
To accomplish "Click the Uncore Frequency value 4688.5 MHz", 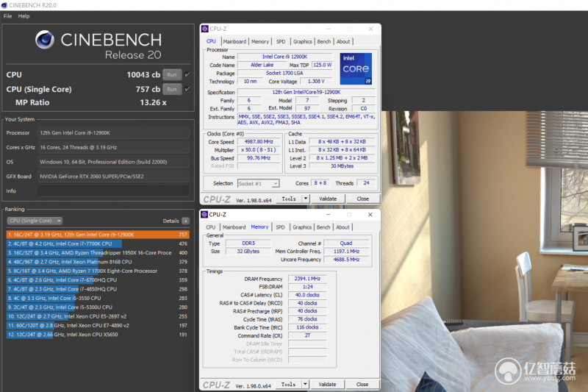I will coord(346,260).
